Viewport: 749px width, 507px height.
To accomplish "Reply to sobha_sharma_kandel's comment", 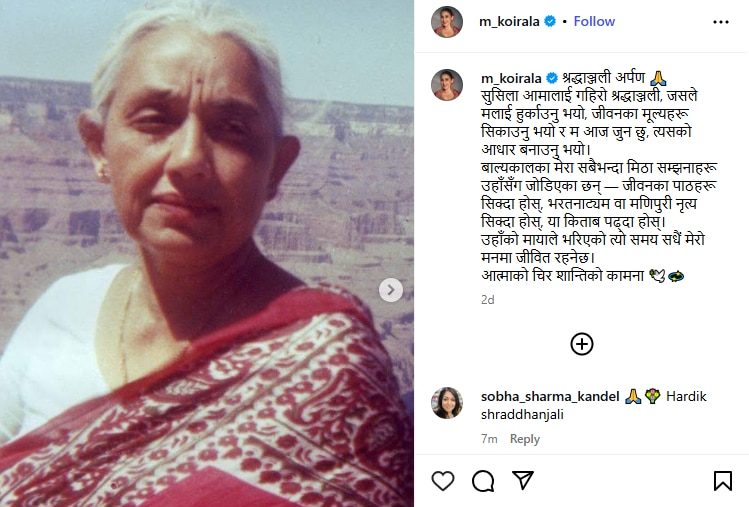I will (x=524, y=439).
